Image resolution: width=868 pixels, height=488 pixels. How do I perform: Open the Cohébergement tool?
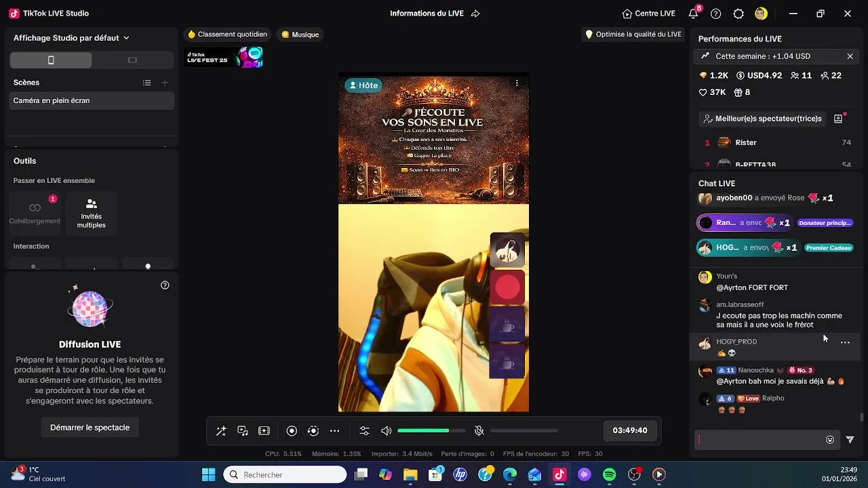35,212
